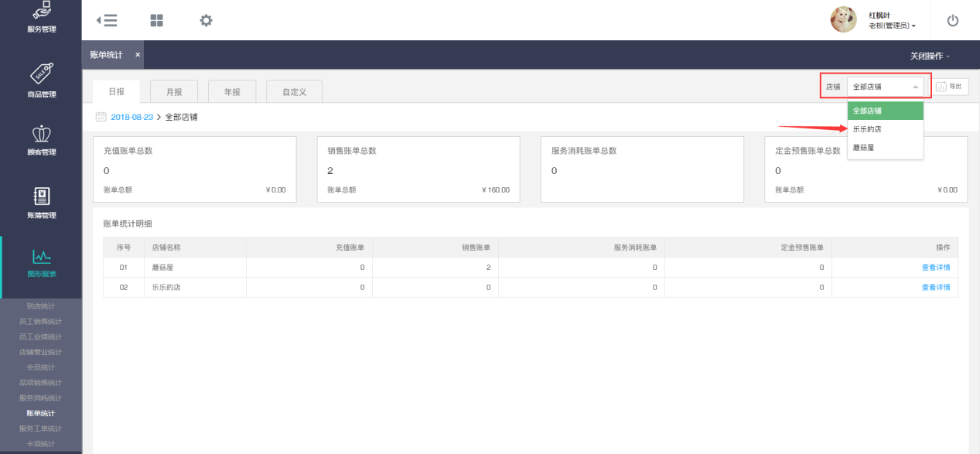
Task: Close the 账单统计 tab with its x
Action: click(138, 55)
